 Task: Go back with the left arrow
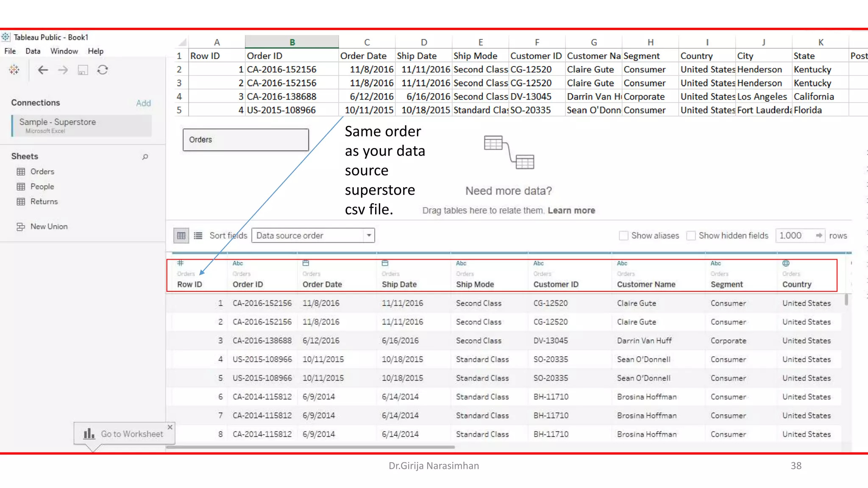coord(43,70)
